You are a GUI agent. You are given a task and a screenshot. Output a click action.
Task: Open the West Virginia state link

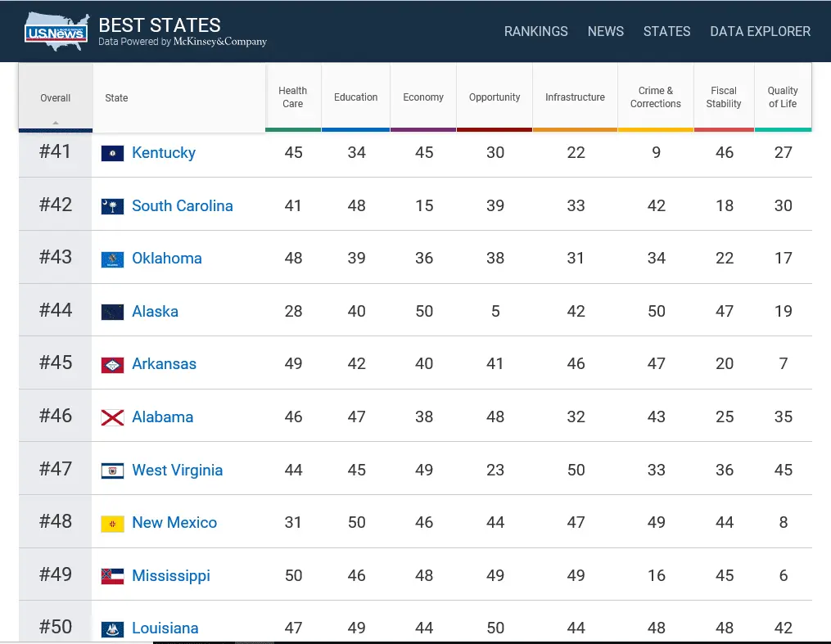pyautogui.click(x=177, y=471)
